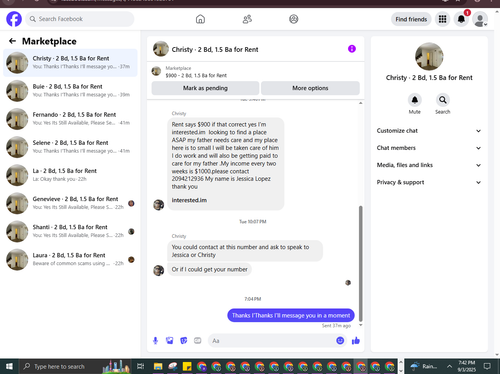
Task: Open the purple conversation info icon
Action: 352,49
